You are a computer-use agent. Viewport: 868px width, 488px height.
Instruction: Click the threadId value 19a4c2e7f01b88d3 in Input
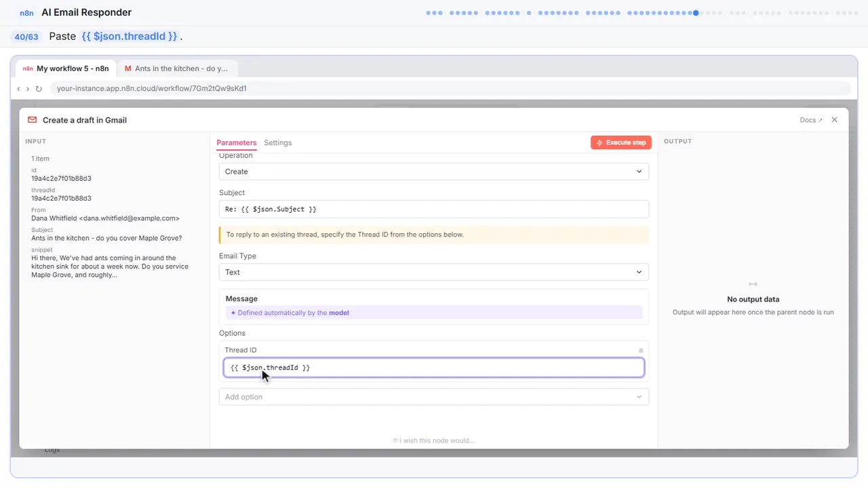[x=61, y=199]
